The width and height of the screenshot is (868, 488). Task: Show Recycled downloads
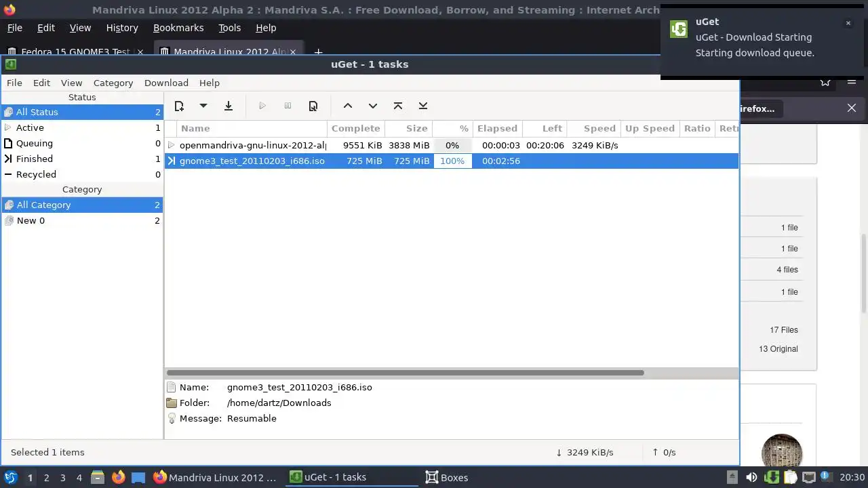[x=82, y=174]
